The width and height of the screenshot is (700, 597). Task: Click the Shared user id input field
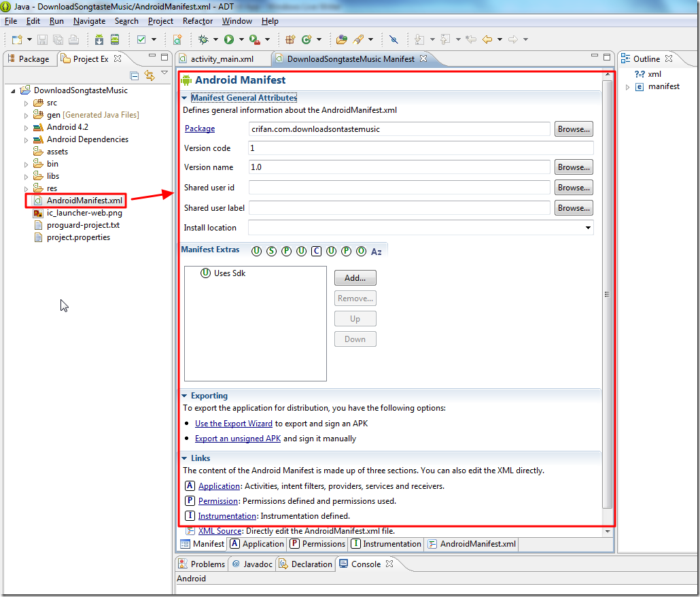point(399,188)
